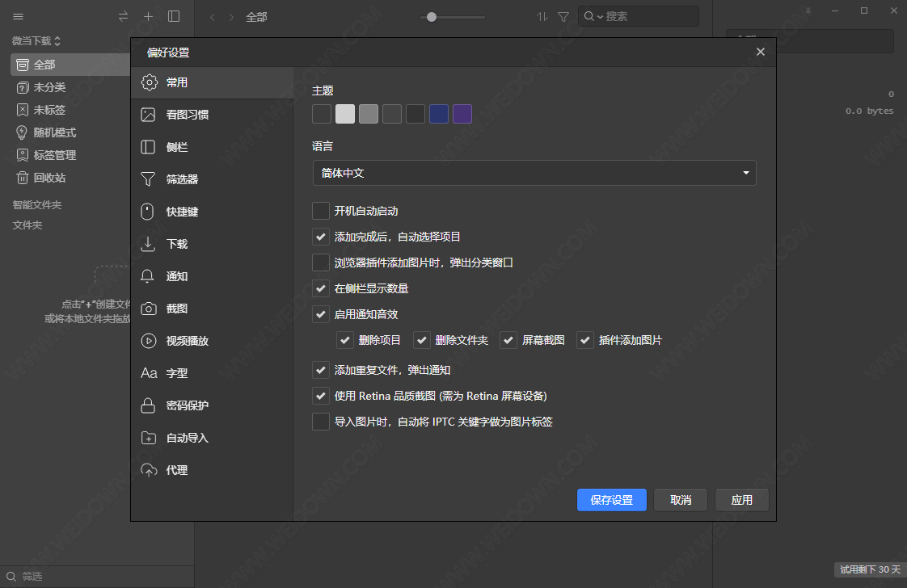Click the 回收站 trash icon
Viewport: 907px width, 588px height.
coord(22,178)
